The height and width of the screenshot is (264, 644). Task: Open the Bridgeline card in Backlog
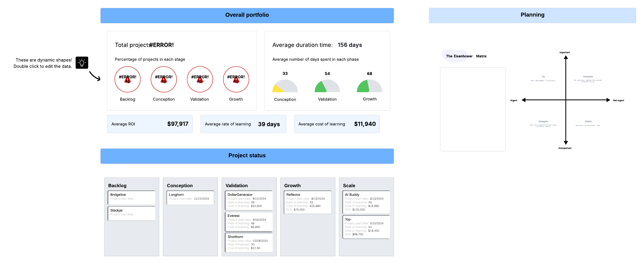[131, 198]
